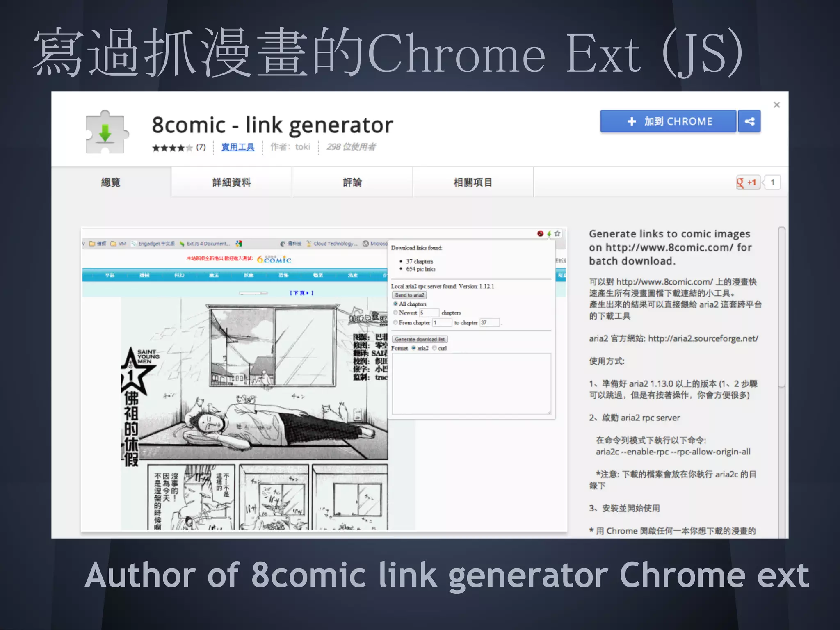Image resolution: width=840 pixels, height=630 pixels.
Task: Click the Generate download list button
Action: point(420,339)
